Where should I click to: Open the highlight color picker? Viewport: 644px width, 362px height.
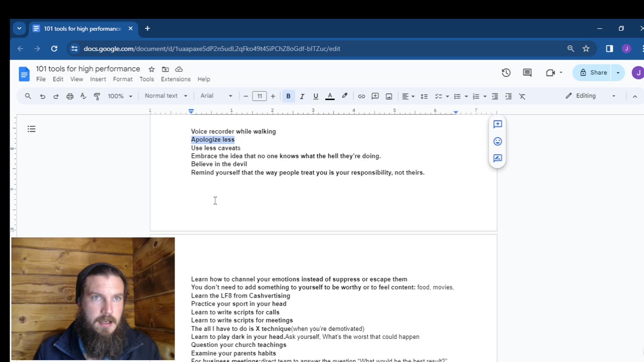pos(345,96)
